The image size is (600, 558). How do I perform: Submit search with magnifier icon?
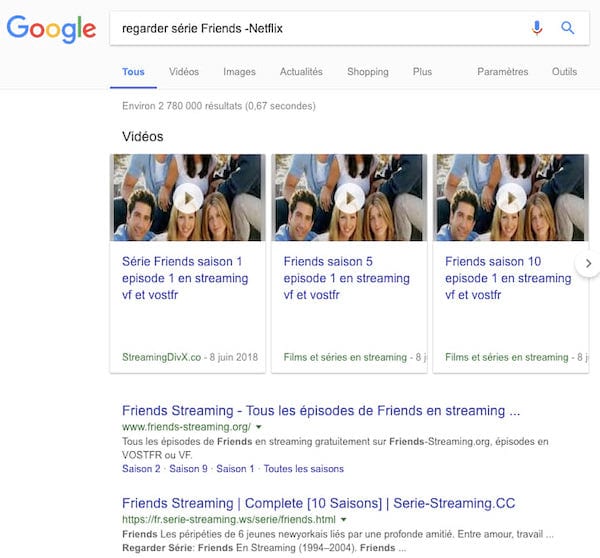[x=567, y=28]
